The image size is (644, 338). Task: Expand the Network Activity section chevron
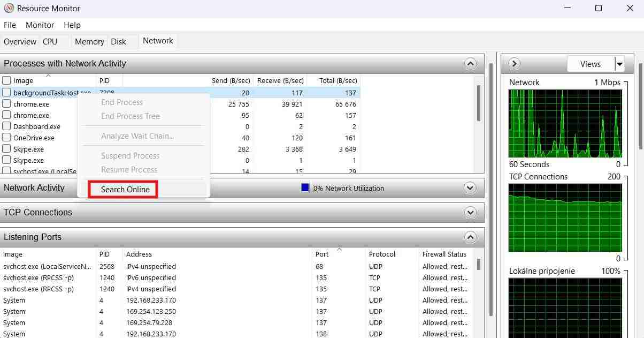(470, 188)
